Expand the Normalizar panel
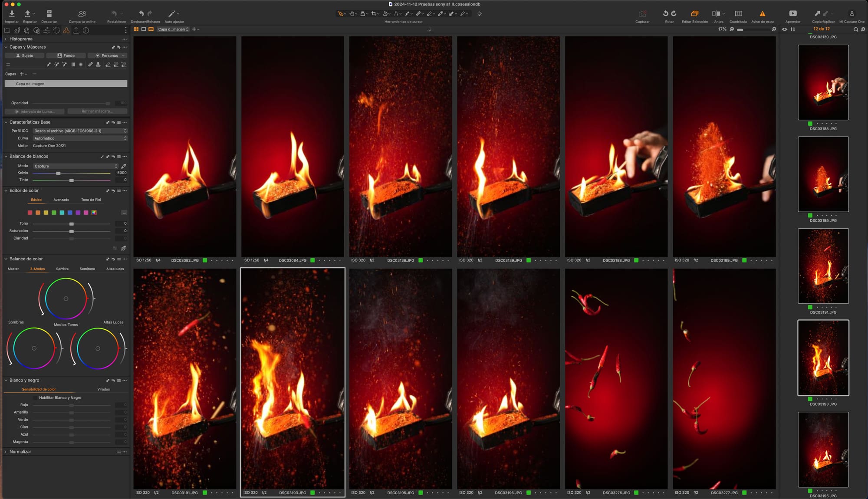 pyautogui.click(x=6, y=452)
